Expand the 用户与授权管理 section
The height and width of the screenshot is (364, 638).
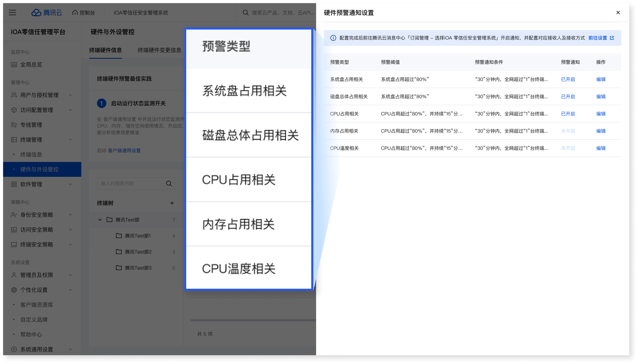click(x=70, y=95)
